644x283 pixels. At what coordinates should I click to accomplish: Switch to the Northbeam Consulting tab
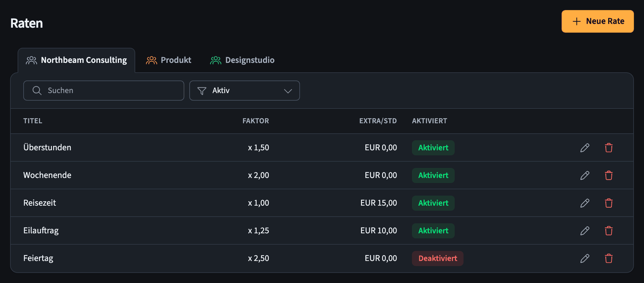(76, 60)
